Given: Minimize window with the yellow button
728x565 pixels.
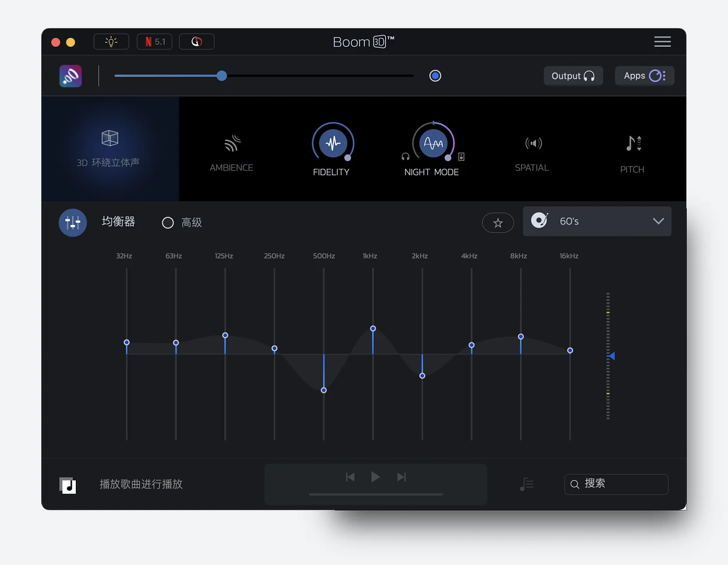Looking at the screenshot, I should tap(70, 42).
